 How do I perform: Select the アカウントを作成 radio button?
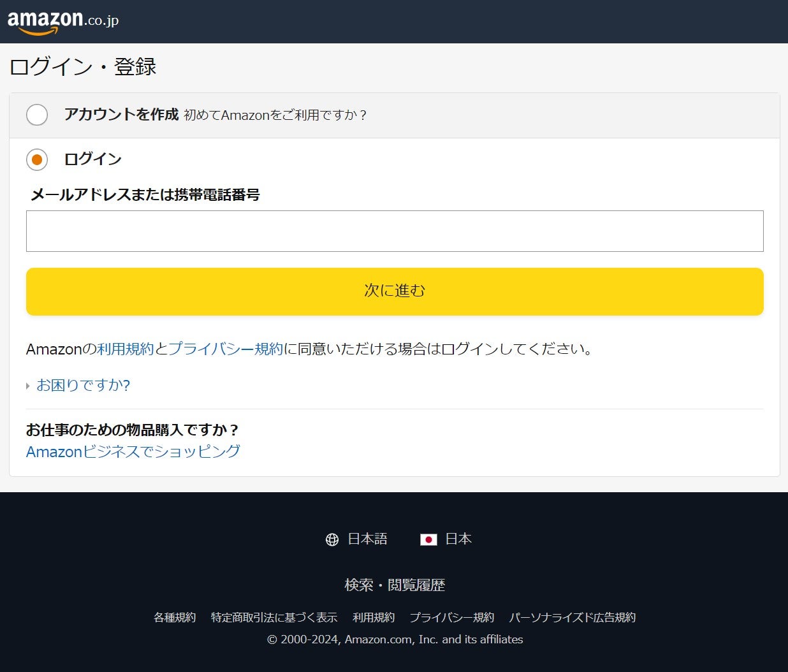click(x=37, y=115)
